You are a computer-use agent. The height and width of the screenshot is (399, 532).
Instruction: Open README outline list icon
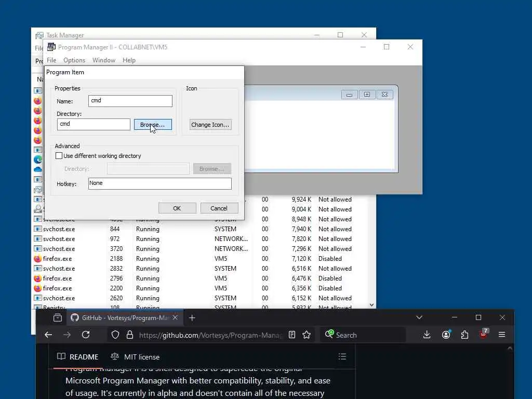click(342, 356)
